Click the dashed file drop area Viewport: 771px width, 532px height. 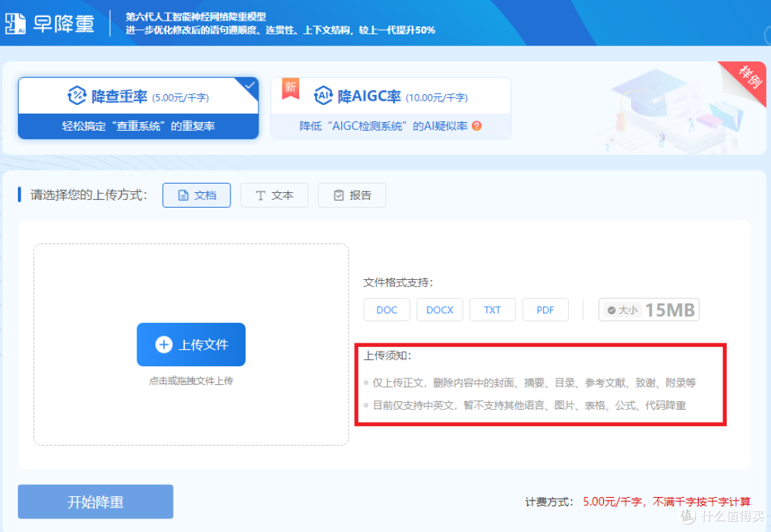pyautogui.click(x=191, y=345)
